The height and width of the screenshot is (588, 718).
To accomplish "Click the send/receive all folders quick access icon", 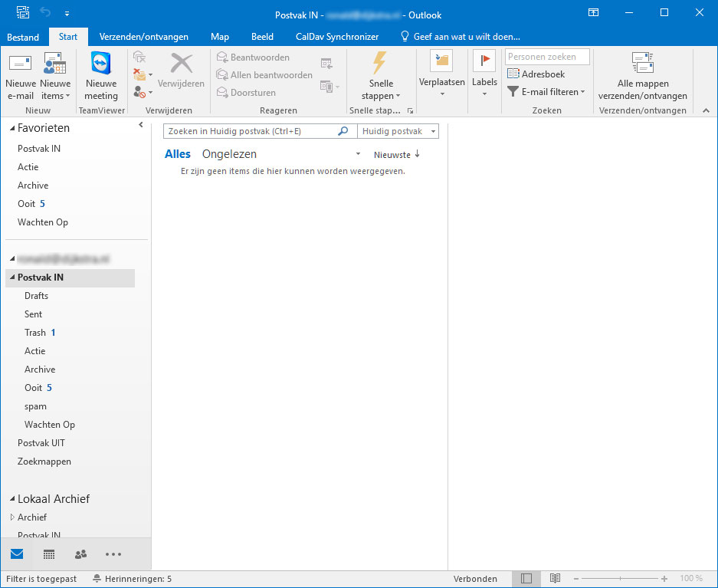I will click(x=22, y=12).
